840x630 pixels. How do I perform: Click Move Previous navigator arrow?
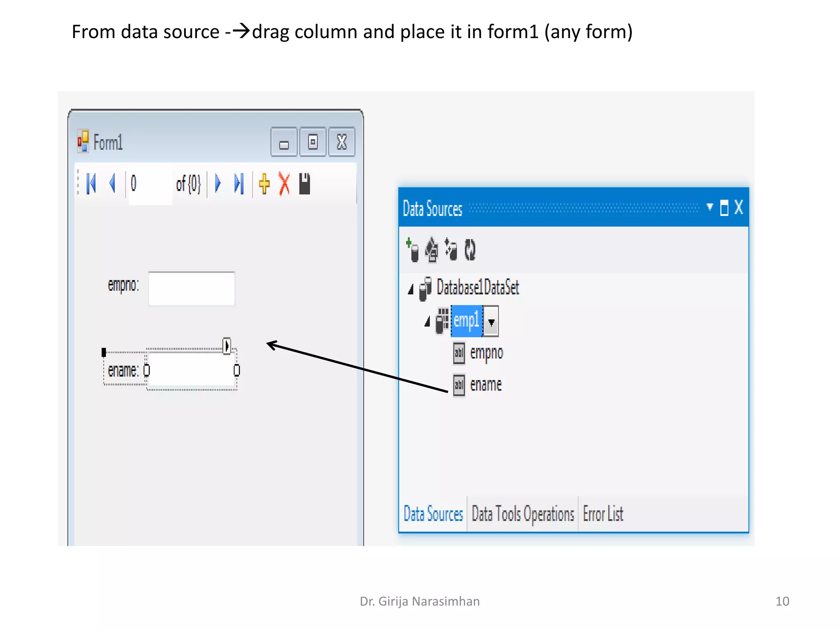click(112, 183)
